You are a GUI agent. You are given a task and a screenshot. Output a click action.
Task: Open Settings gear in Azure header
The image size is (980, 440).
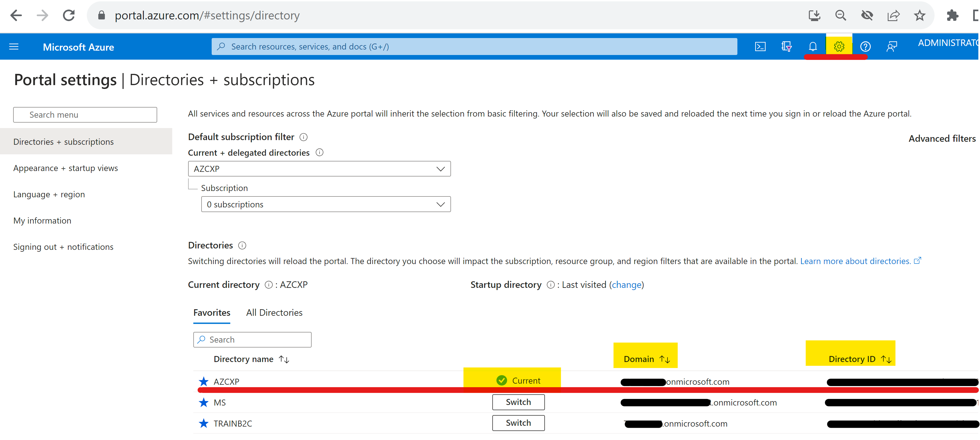(x=839, y=47)
